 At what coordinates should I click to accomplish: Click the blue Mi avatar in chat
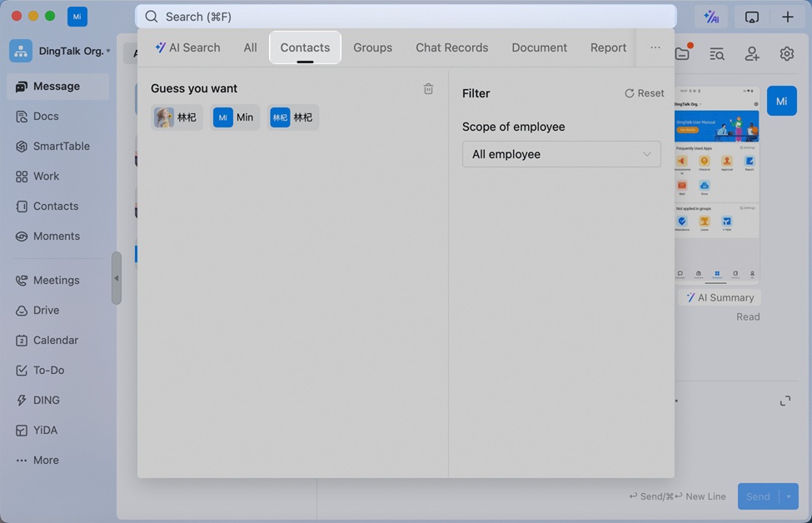coord(781,101)
